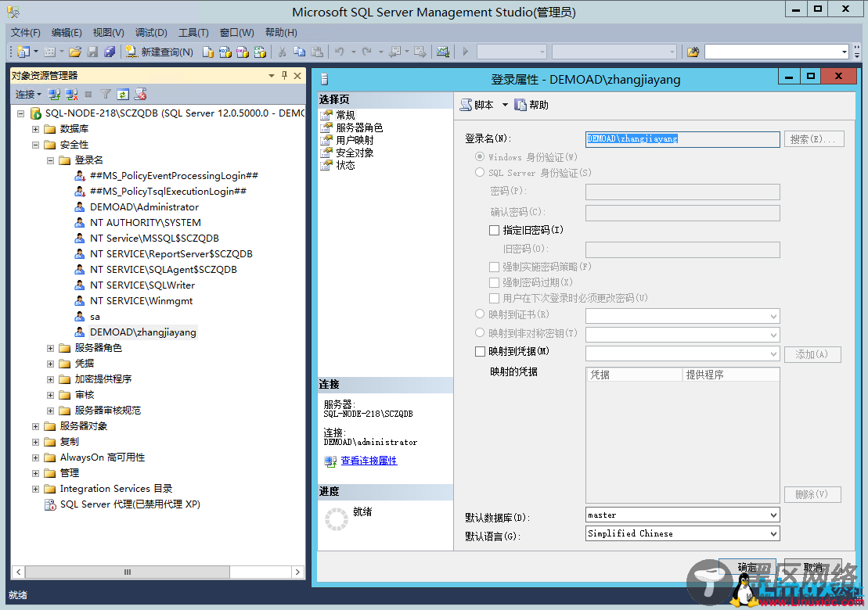
Task: Open the 窗口(W) menu
Action: (x=236, y=33)
